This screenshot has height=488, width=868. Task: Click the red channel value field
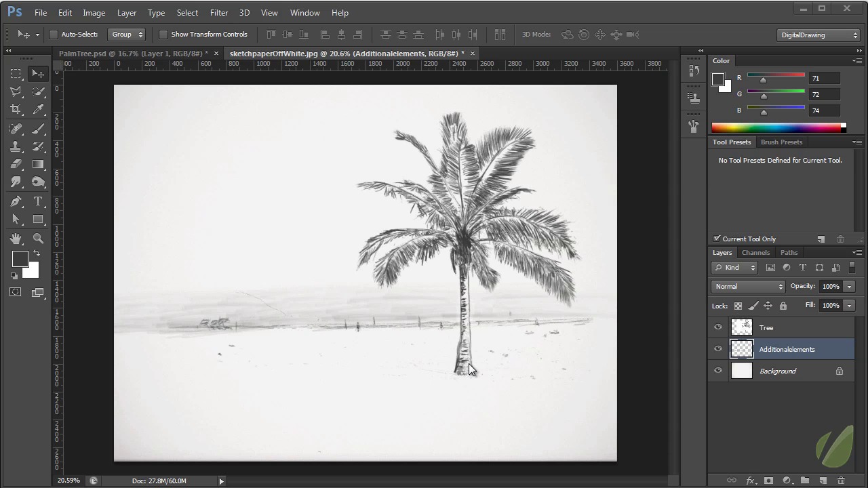click(x=824, y=78)
